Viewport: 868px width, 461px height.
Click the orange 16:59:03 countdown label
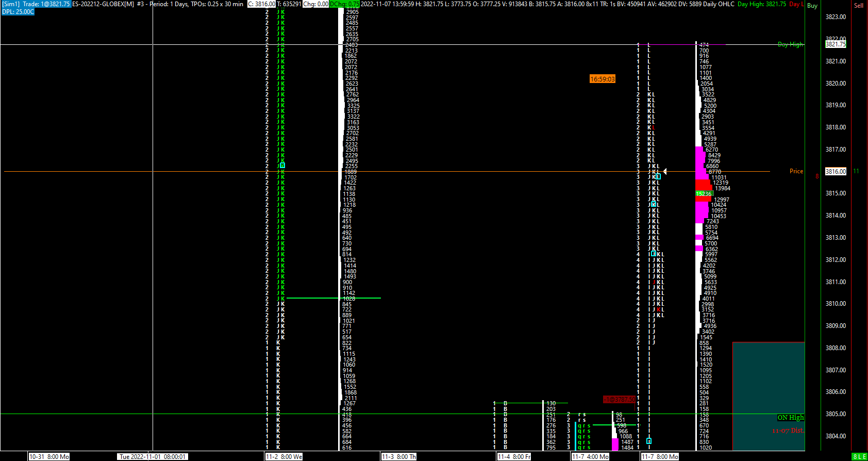[x=603, y=79]
